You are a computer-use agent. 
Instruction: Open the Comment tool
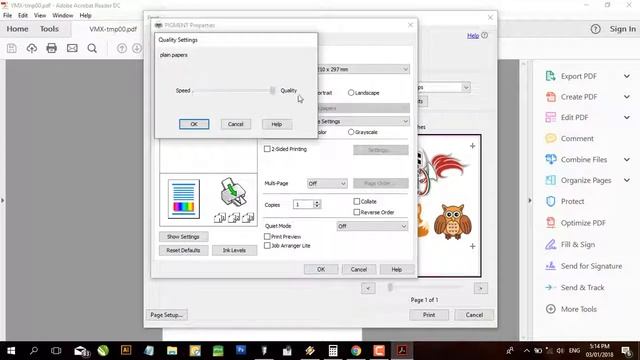click(577, 138)
